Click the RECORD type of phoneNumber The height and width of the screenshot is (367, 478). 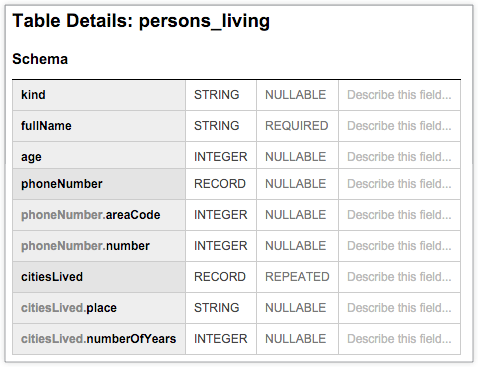(x=220, y=184)
